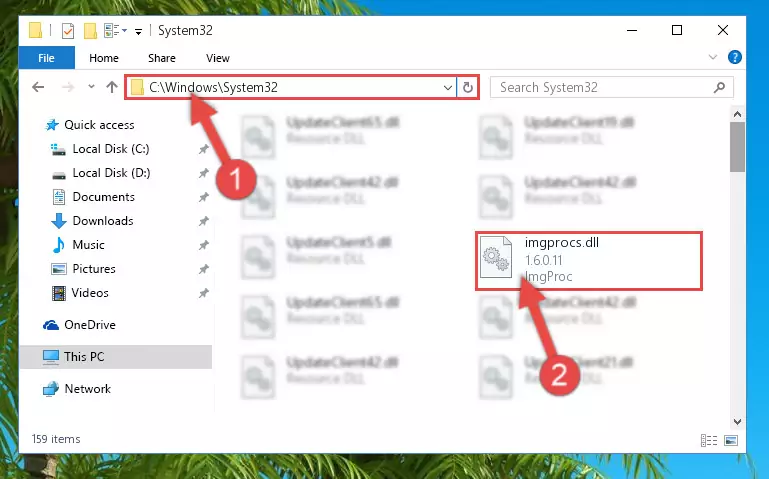This screenshot has height=479, width=769.
Task: Open the File ribbon tab
Action: click(47, 58)
